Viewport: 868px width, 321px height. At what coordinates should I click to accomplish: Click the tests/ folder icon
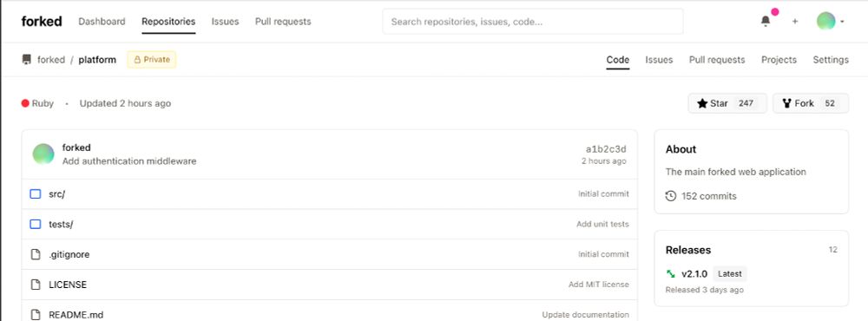[x=36, y=224]
